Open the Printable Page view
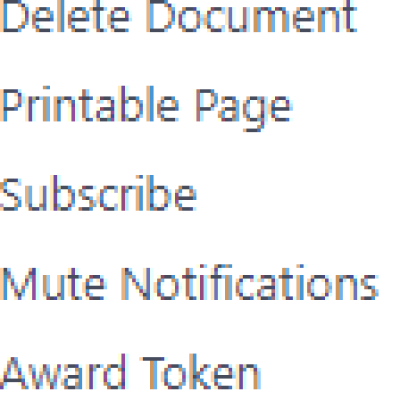This screenshot has height=400, width=400. tap(146, 109)
